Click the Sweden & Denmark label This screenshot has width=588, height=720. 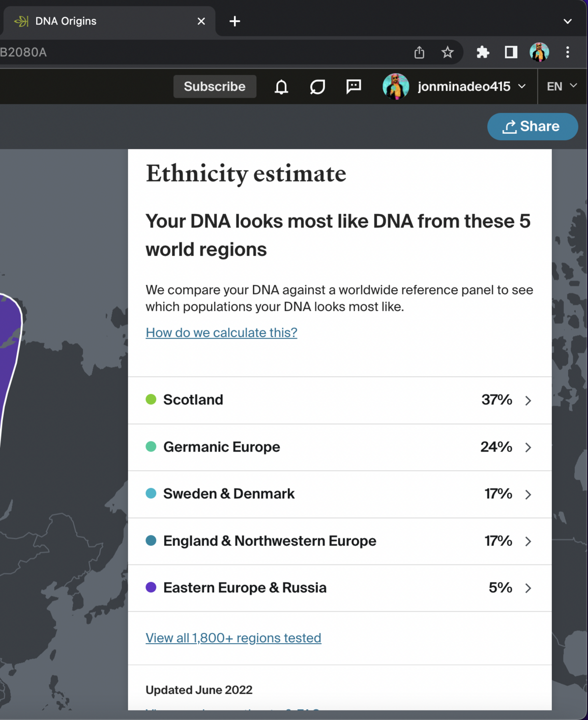click(229, 494)
